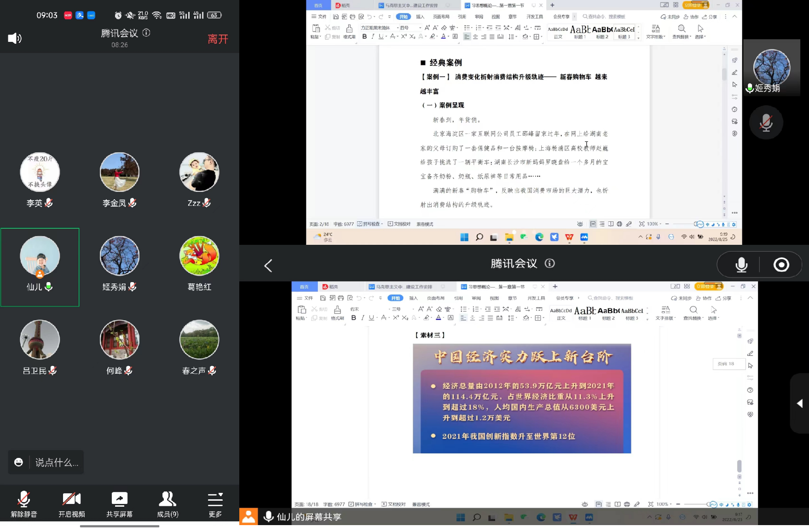Toggle the speaker icon beside the meeting title
This screenshot has width=809, height=532.
[15, 38]
